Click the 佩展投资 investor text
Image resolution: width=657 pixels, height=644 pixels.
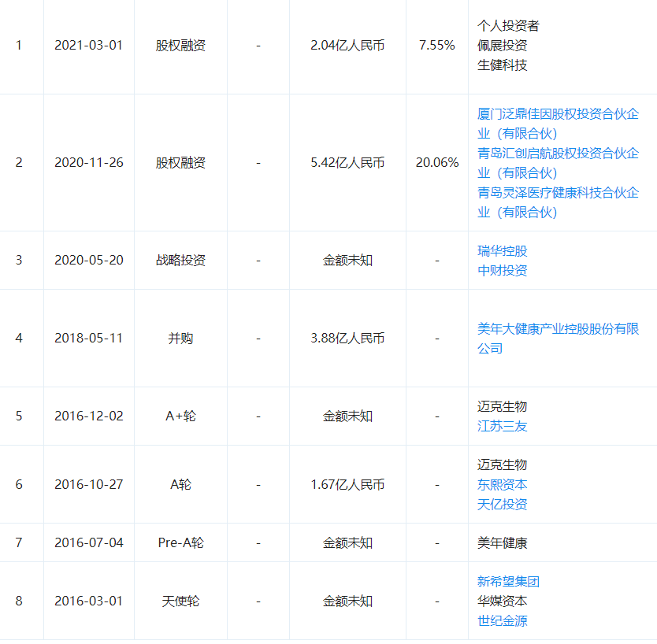[x=502, y=46]
